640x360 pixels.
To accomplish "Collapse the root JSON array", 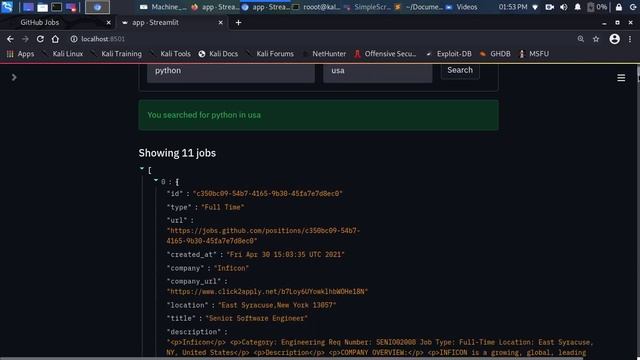I will [142, 169].
